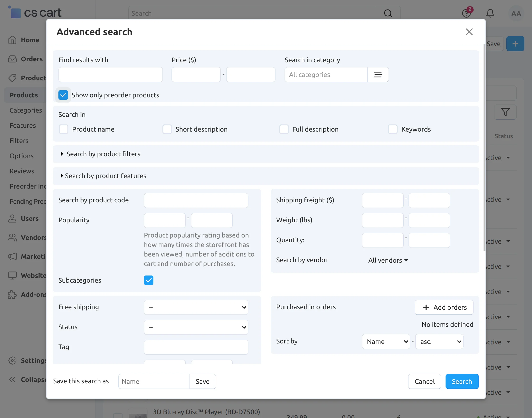The width and height of the screenshot is (532, 418).
Task: Click the magnifier icon in top search
Action: [388, 13]
